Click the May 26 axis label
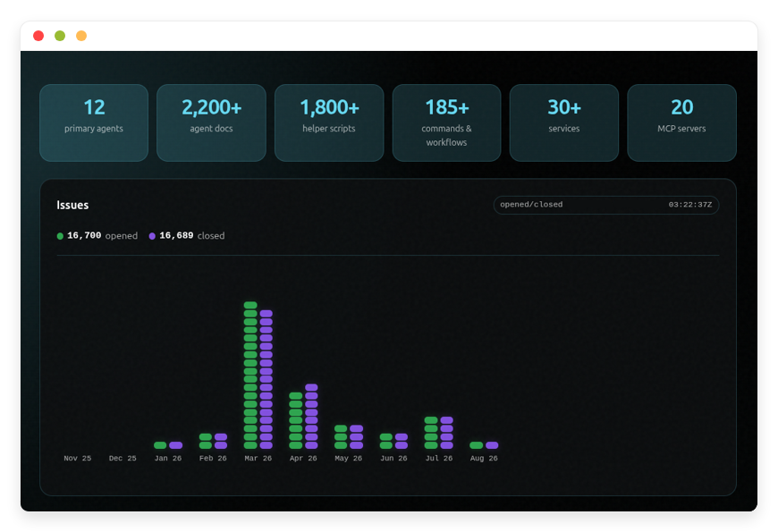Screen dimensions: 778x532 (x=349, y=458)
